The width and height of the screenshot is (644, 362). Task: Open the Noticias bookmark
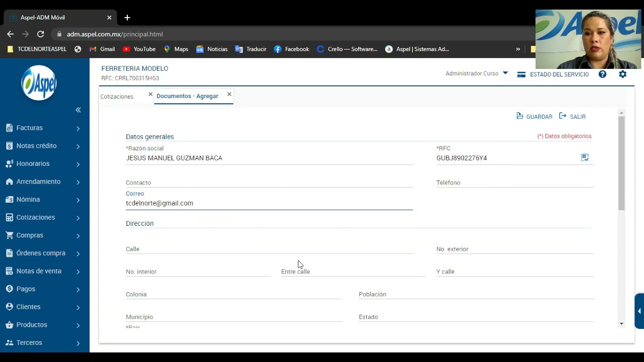point(212,49)
